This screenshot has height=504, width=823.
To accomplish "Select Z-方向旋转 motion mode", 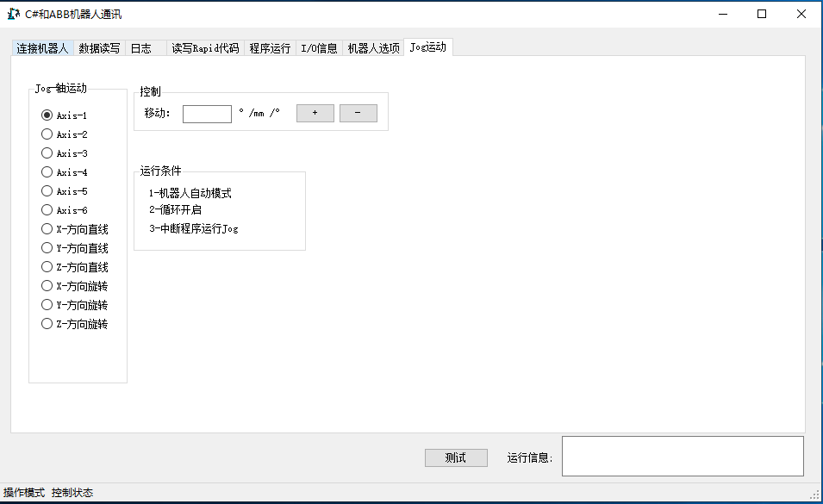I will pyautogui.click(x=47, y=323).
